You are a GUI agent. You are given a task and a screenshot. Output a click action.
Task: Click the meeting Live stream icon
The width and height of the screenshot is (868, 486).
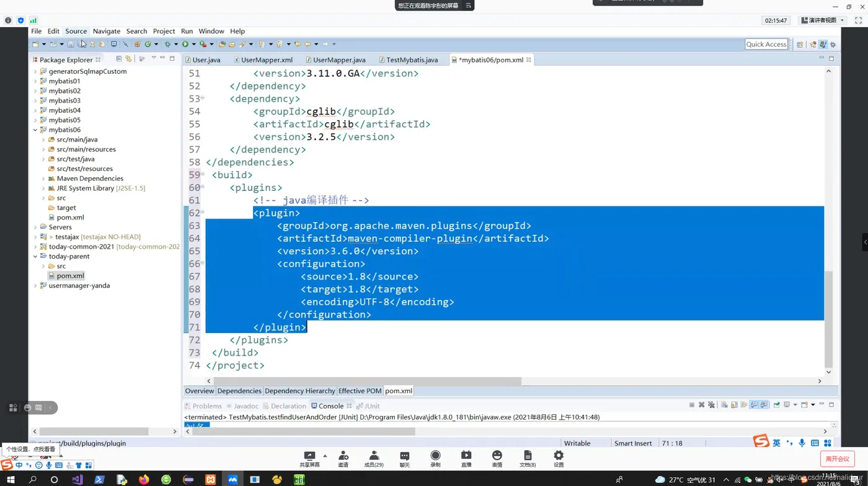coord(466,459)
